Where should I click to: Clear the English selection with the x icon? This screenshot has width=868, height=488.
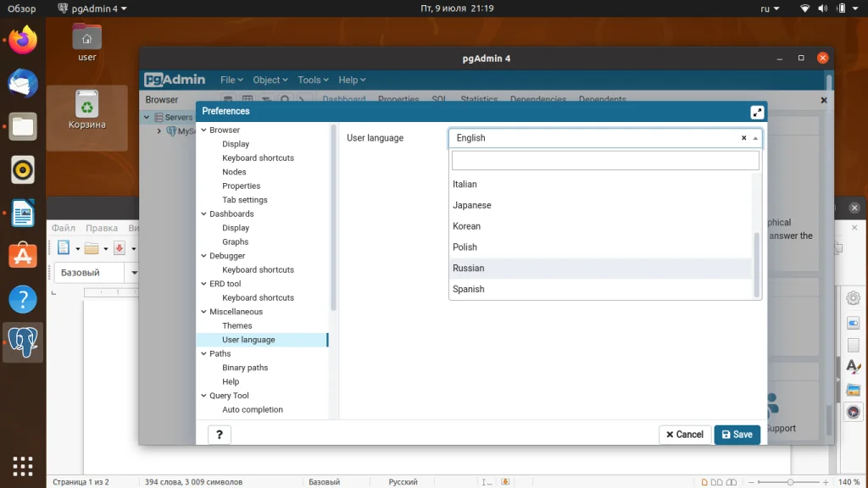coord(743,137)
